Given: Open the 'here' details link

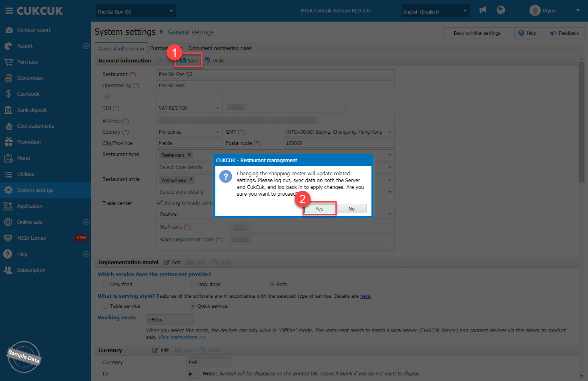Looking at the screenshot, I should (365, 296).
